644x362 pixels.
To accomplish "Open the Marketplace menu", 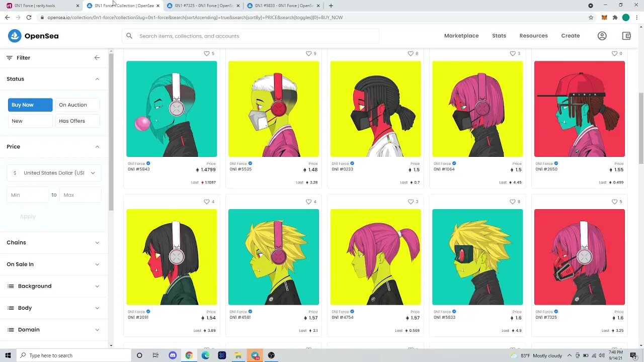I will click(461, 36).
